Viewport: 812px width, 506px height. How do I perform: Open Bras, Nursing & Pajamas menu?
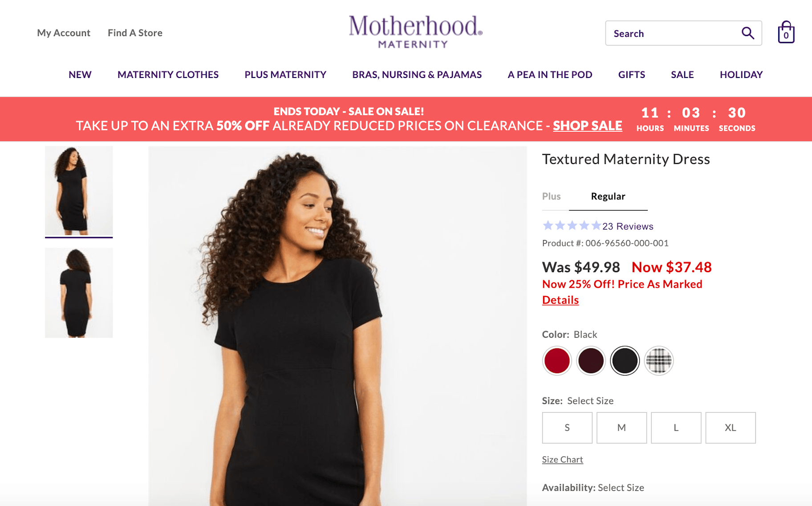pos(417,74)
